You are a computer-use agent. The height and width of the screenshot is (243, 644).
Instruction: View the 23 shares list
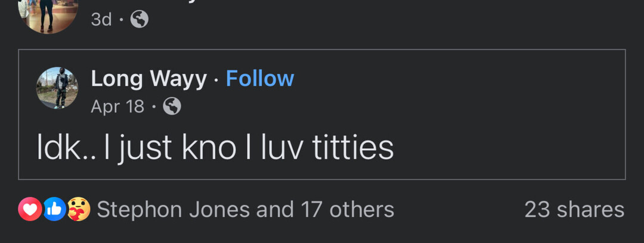tap(574, 210)
